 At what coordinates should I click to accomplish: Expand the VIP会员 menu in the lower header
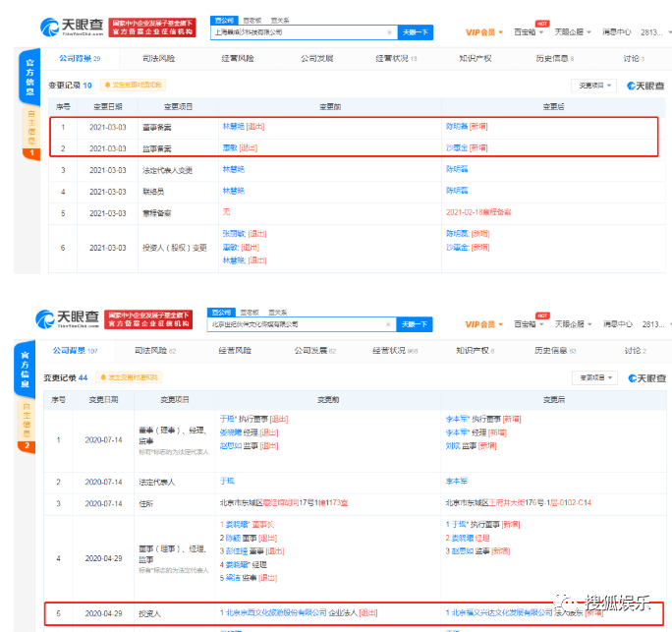point(483,324)
